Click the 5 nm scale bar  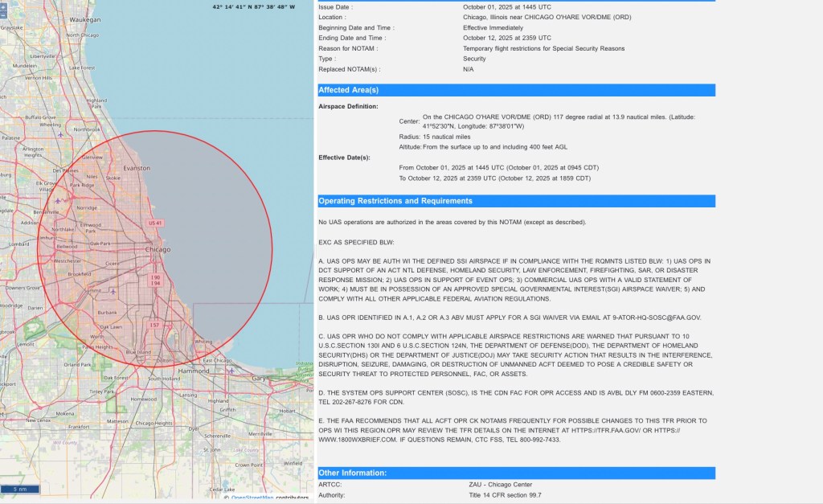coord(20,489)
